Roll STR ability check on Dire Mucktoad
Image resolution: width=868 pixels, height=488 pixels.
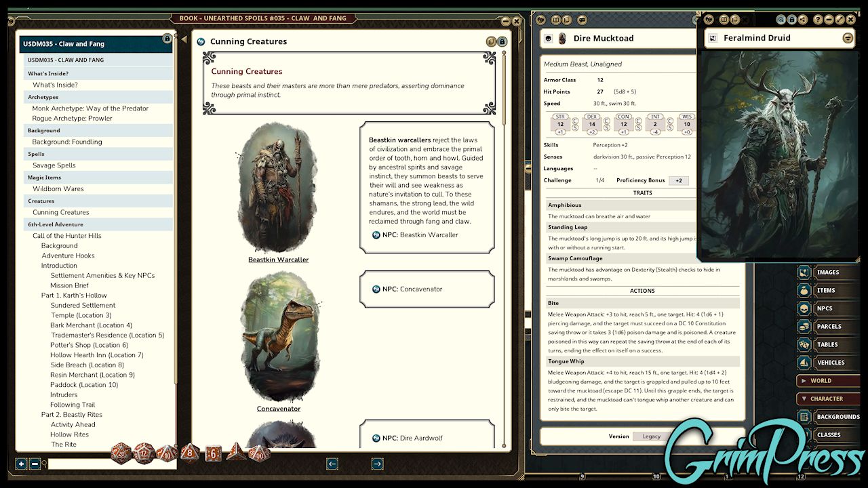point(560,125)
